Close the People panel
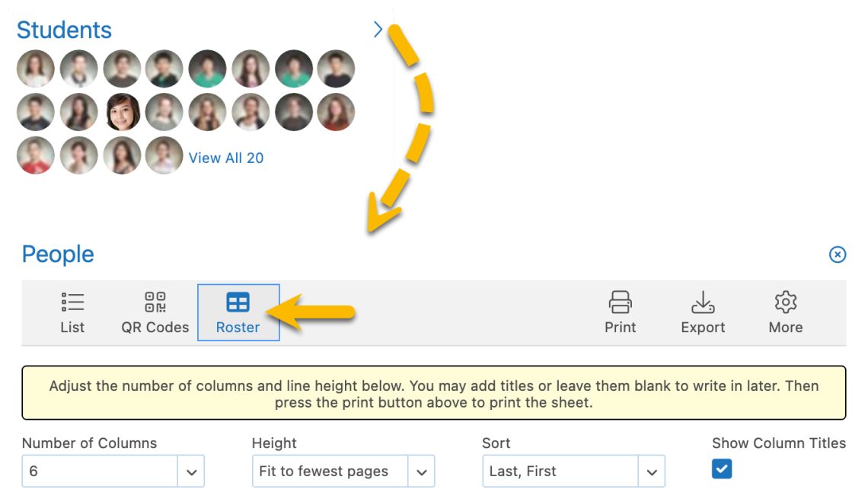Viewport: 868px width, 499px height. click(x=838, y=254)
